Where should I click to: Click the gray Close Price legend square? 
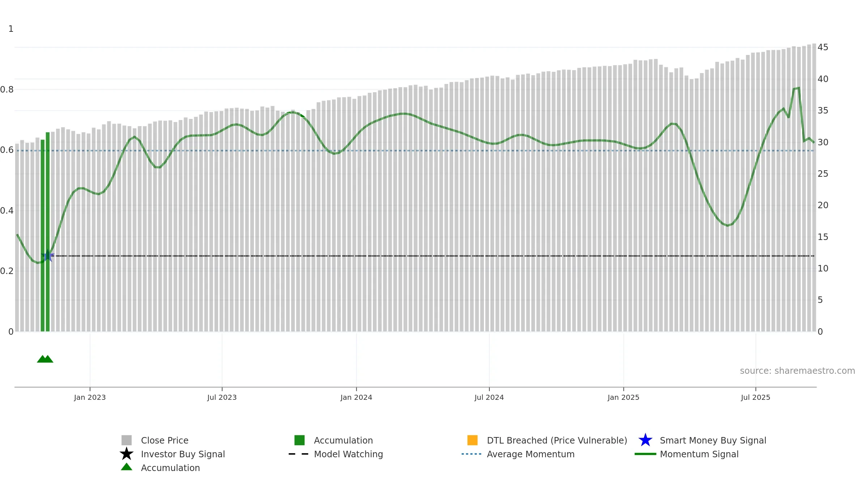pyautogui.click(x=127, y=440)
